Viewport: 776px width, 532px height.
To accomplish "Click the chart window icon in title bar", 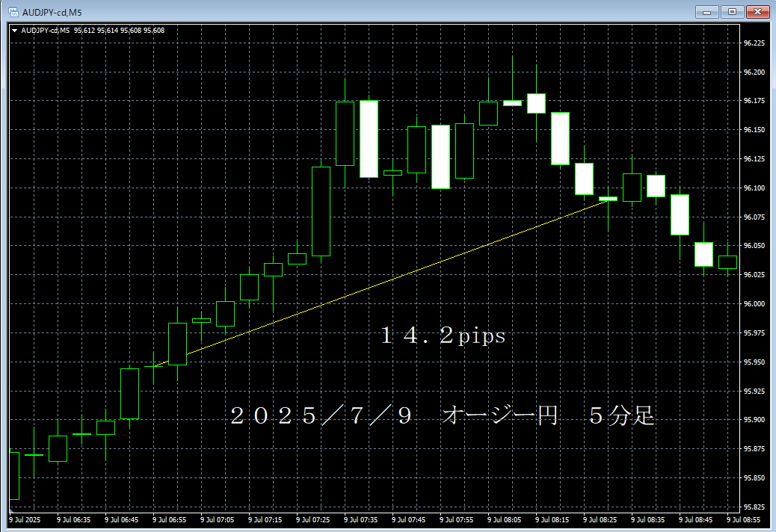I will [x=13, y=12].
